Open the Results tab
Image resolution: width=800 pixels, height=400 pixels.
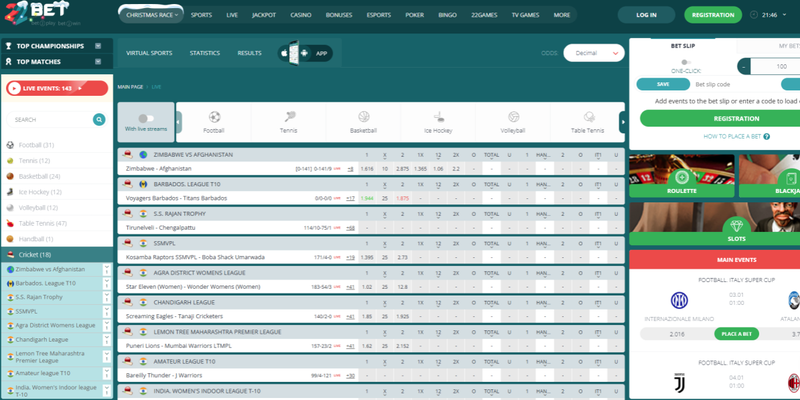tap(249, 53)
